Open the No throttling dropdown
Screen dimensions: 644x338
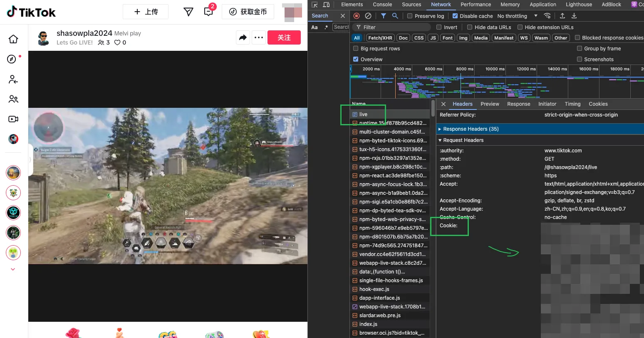[517, 16]
